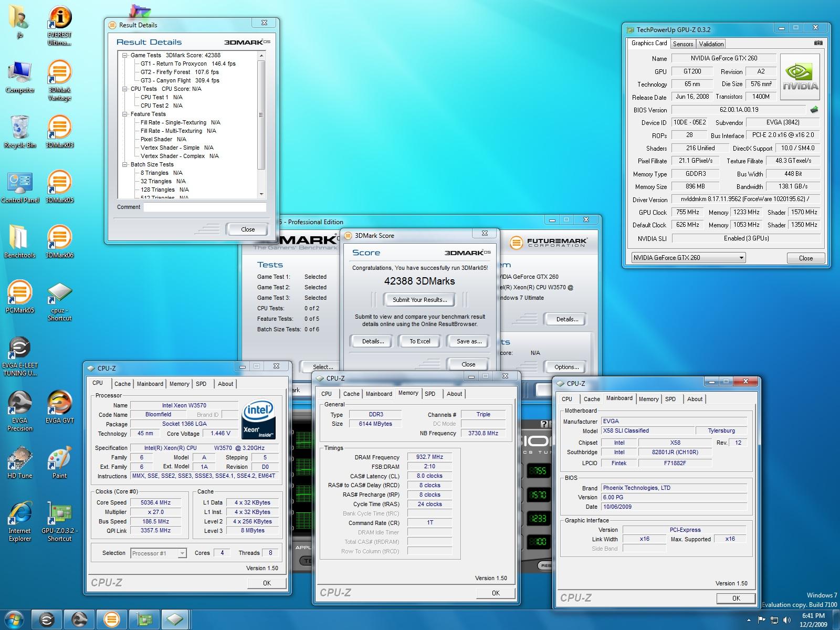Select the EVGA Precision taskbar button
The height and width of the screenshot is (630, 840).
pyautogui.click(x=79, y=619)
